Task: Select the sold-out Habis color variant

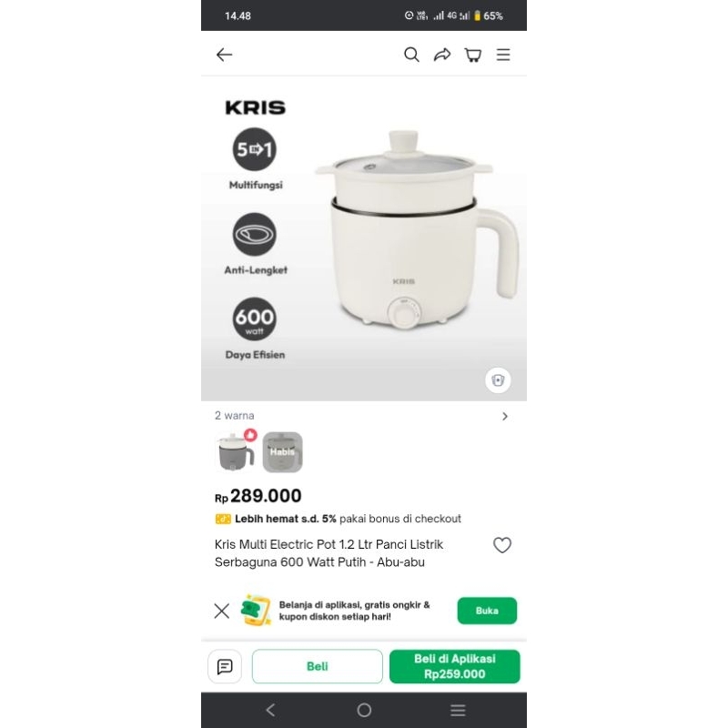Action: point(282,451)
